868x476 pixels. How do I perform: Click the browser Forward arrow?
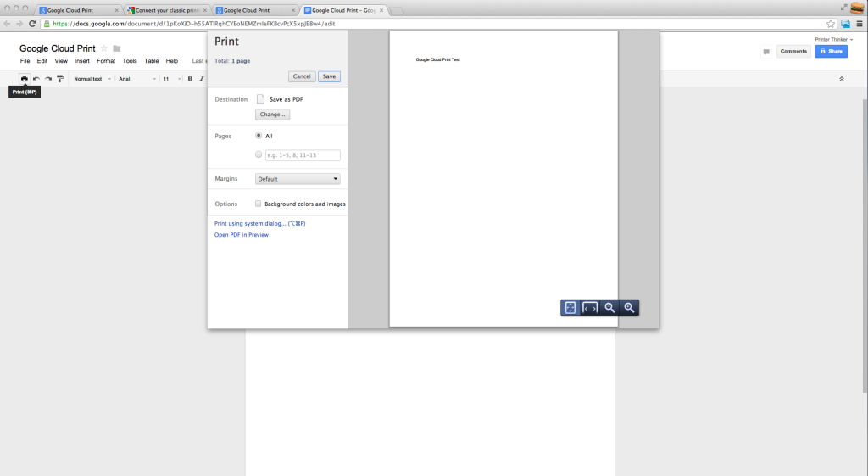pos(19,24)
